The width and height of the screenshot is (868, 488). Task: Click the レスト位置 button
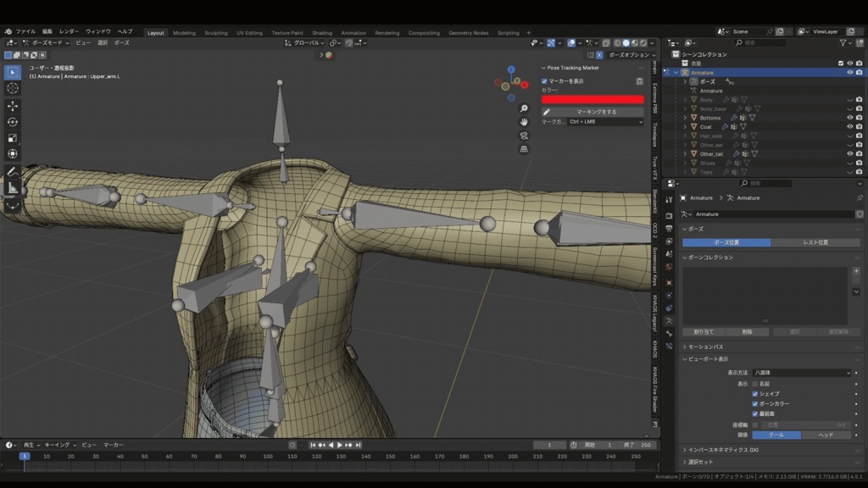[815, 242]
